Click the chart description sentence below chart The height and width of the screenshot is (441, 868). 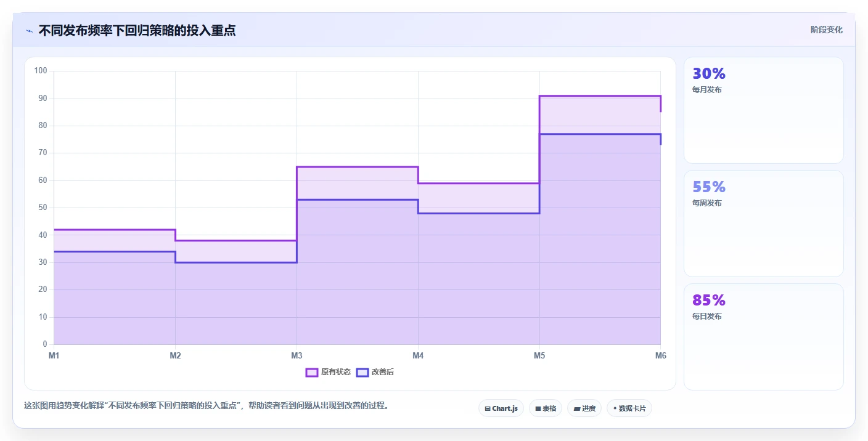tap(206, 405)
